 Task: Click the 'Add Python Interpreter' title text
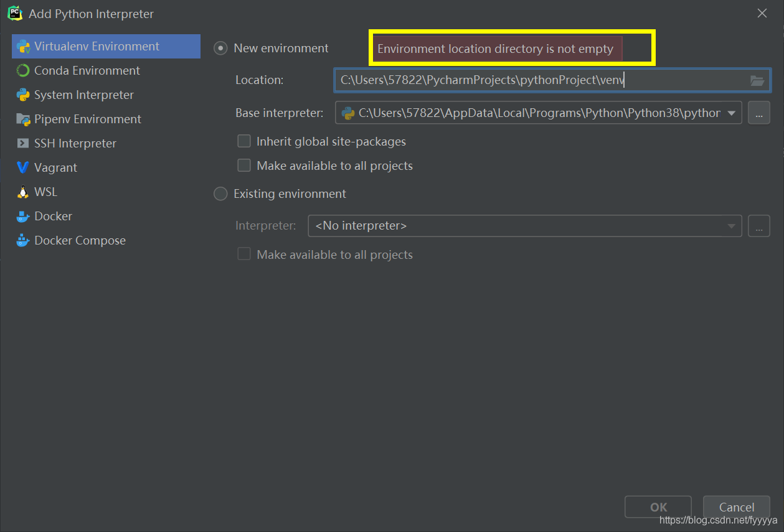point(91,14)
